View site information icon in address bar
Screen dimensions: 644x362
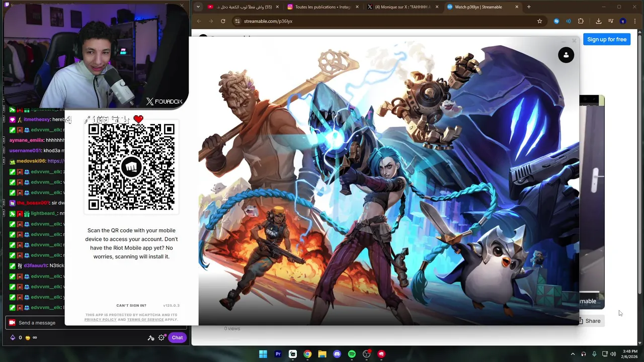point(237,21)
